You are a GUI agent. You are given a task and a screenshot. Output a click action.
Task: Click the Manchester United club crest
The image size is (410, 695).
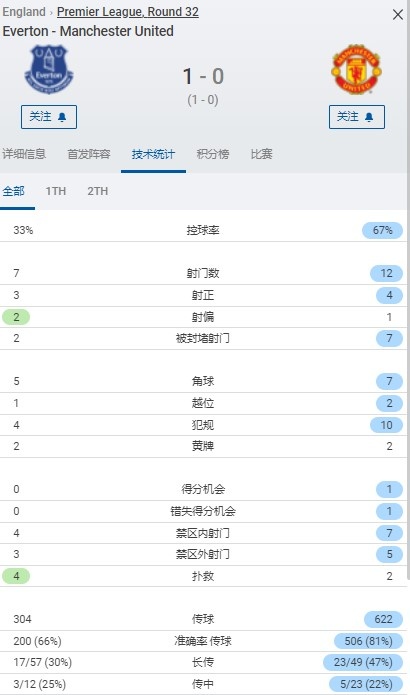point(357,69)
